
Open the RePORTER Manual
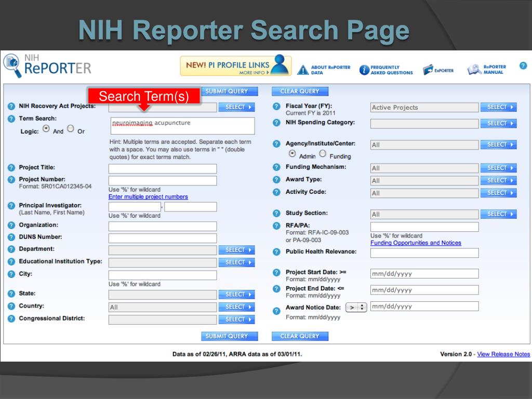pos(487,70)
